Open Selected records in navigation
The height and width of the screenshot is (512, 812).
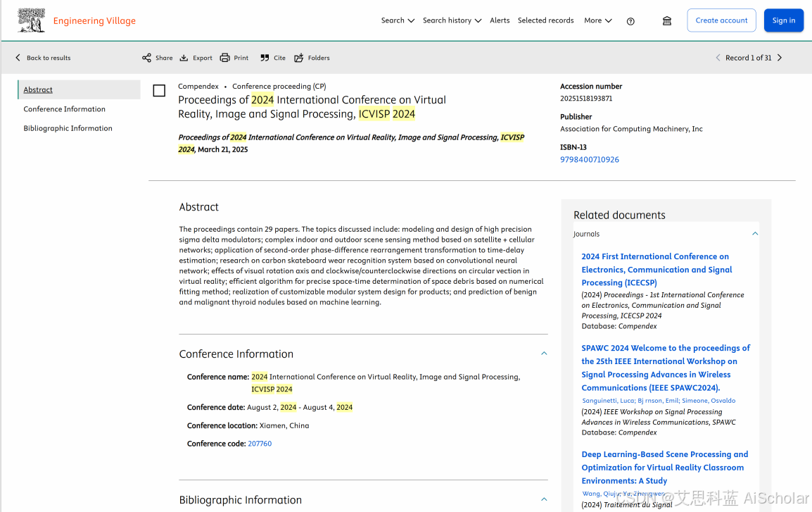click(x=546, y=20)
